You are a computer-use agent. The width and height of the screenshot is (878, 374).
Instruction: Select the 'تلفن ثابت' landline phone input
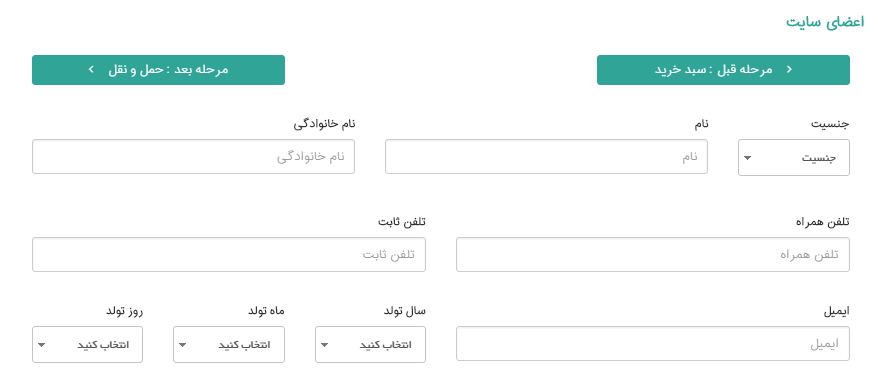228,255
